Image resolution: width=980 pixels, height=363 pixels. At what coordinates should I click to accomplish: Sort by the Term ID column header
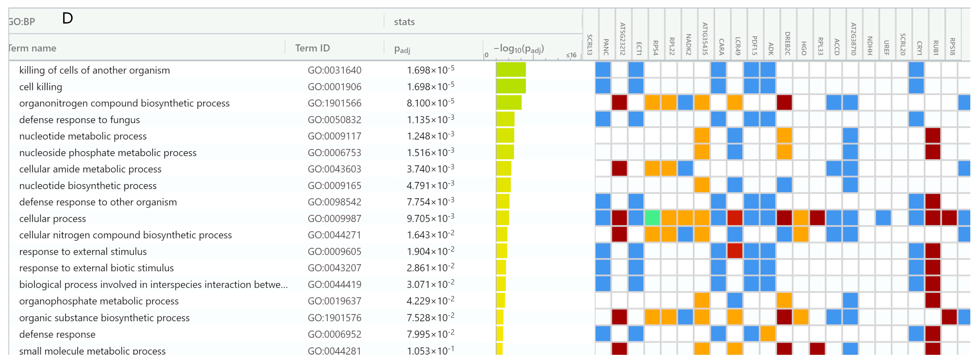click(312, 48)
